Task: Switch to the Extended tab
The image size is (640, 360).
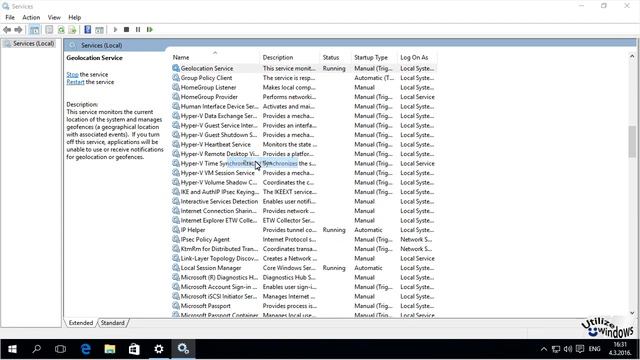Action: (81, 323)
